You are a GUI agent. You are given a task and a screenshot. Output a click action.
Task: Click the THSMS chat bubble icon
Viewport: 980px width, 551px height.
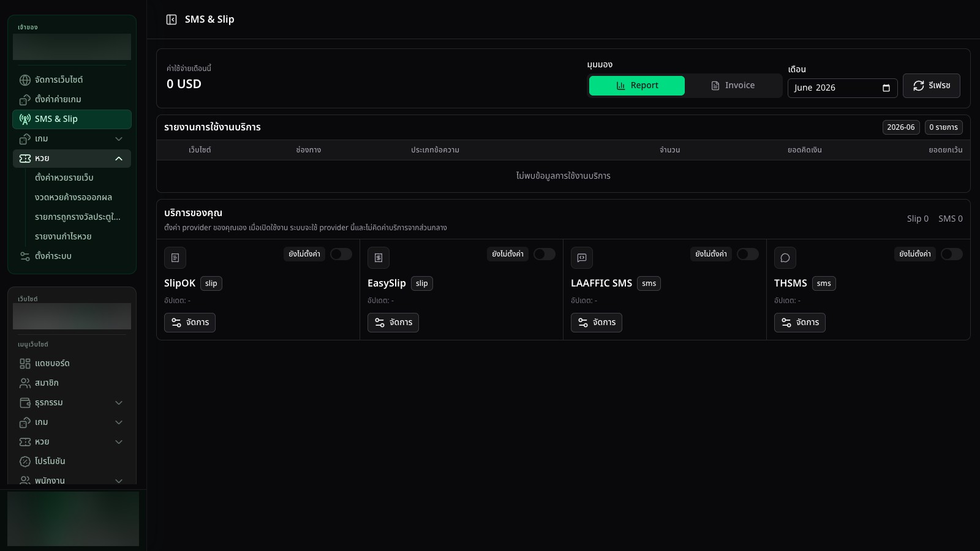[785, 258]
